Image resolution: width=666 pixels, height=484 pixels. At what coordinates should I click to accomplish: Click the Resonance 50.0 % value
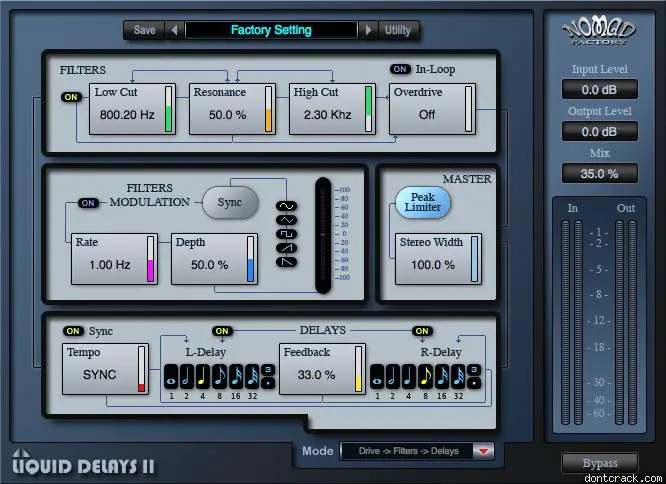227,115
